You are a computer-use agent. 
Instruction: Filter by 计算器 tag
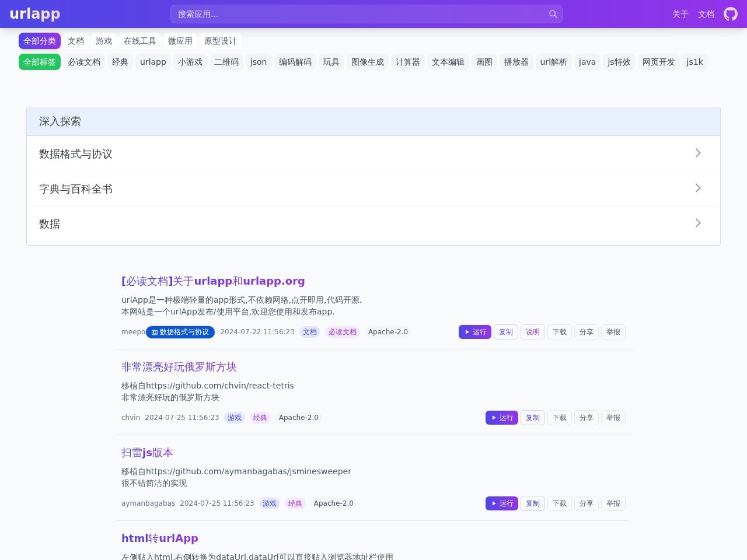[408, 62]
